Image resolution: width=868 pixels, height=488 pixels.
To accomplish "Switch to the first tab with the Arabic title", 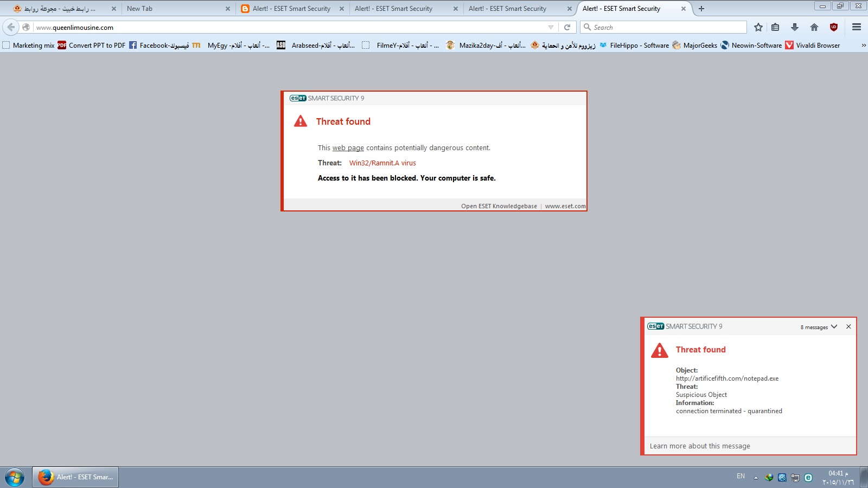I will (64, 9).
